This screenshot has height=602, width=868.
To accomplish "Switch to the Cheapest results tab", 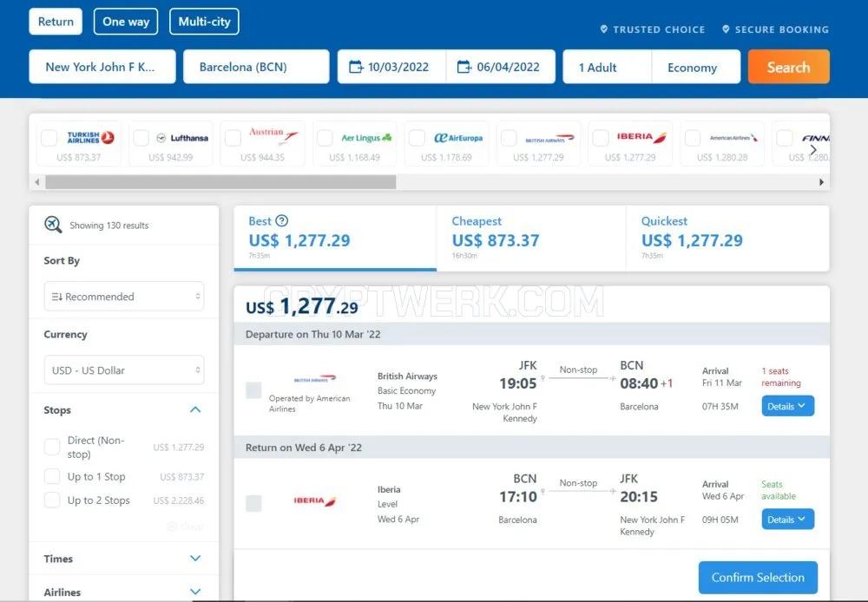I will coord(531,239).
